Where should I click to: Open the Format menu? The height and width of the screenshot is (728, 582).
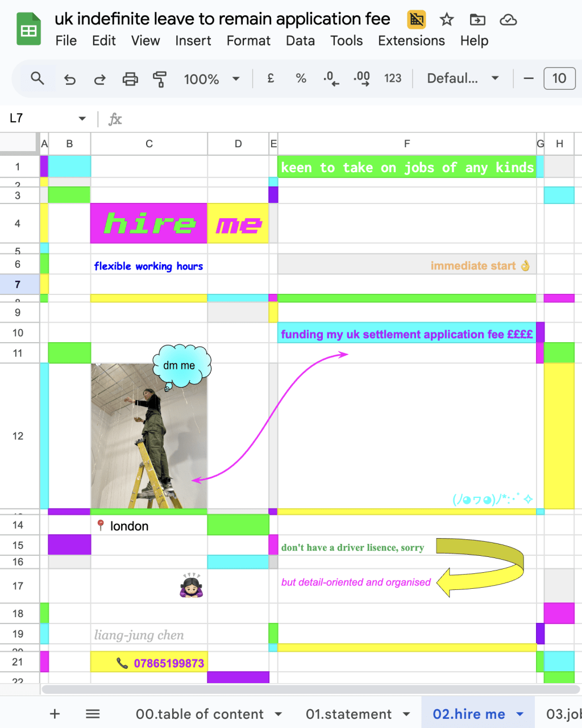248,41
